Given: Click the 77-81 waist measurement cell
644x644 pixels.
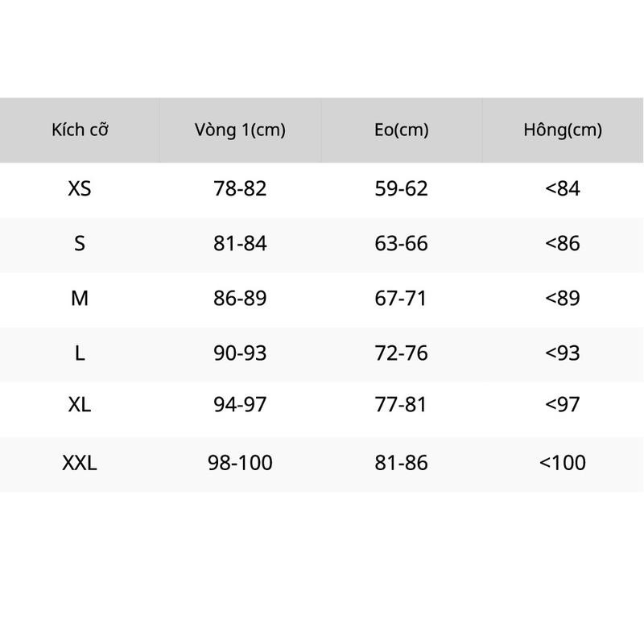Looking at the screenshot, I should 400,405.
